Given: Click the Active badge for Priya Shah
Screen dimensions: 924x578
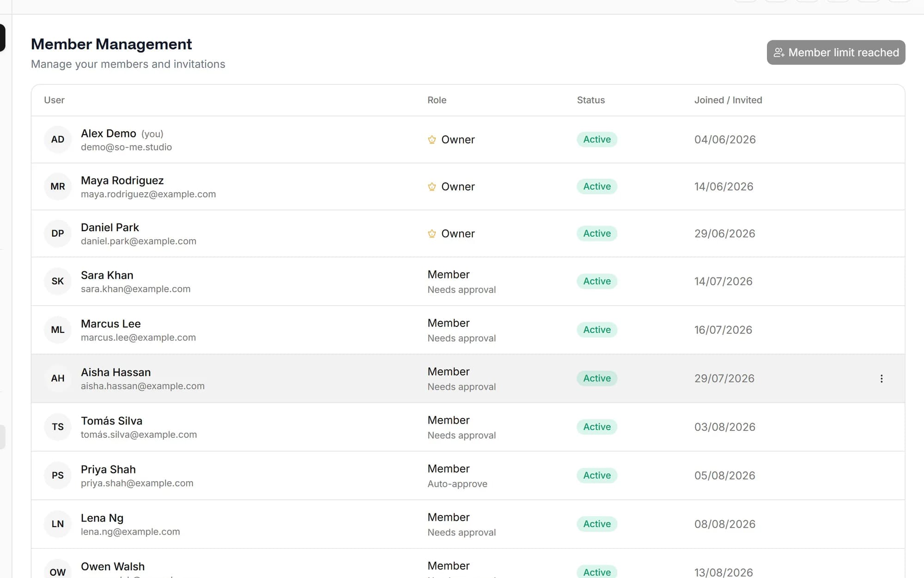Looking at the screenshot, I should coord(597,475).
